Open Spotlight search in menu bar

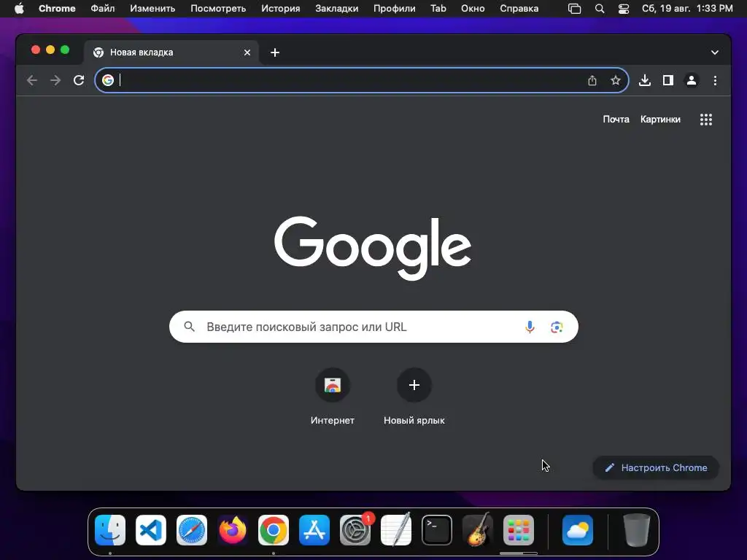600,9
